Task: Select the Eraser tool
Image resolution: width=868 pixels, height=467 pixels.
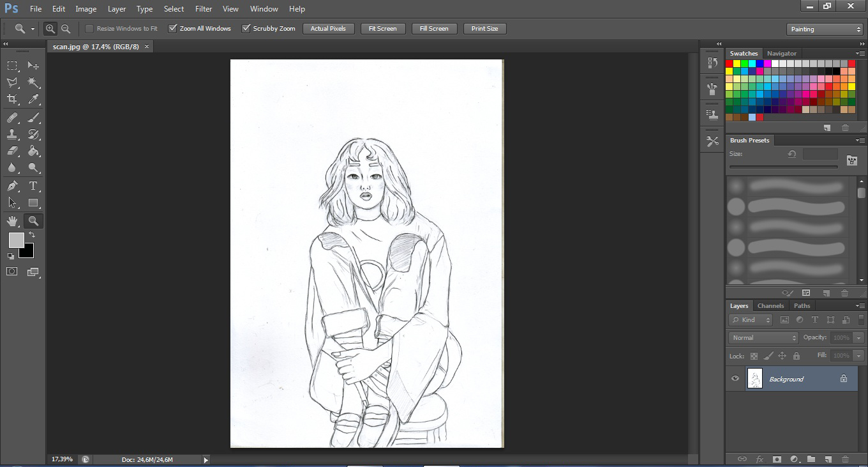Action: pyautogui.click(x=12, y=151)
